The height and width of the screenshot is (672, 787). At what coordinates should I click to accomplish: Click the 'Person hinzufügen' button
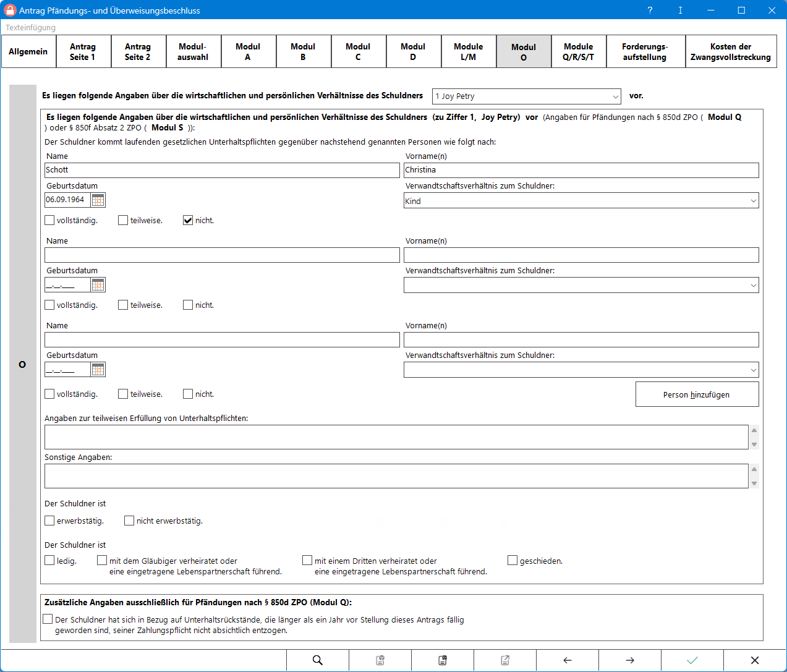(x=697, y=394)
